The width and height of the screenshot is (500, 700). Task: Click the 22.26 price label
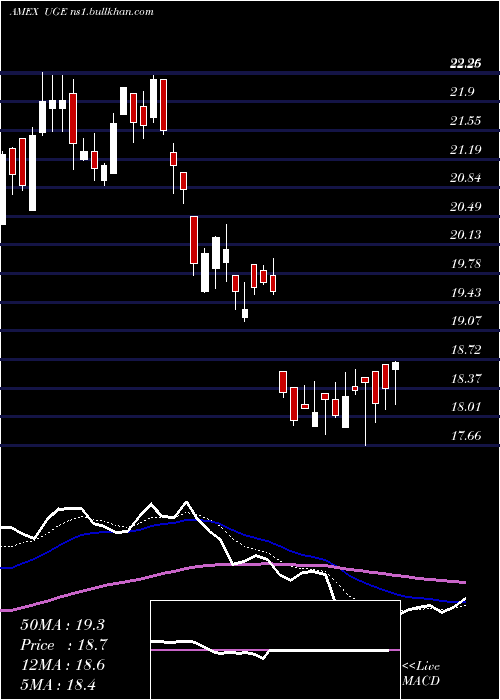click(x=466, y=64)
